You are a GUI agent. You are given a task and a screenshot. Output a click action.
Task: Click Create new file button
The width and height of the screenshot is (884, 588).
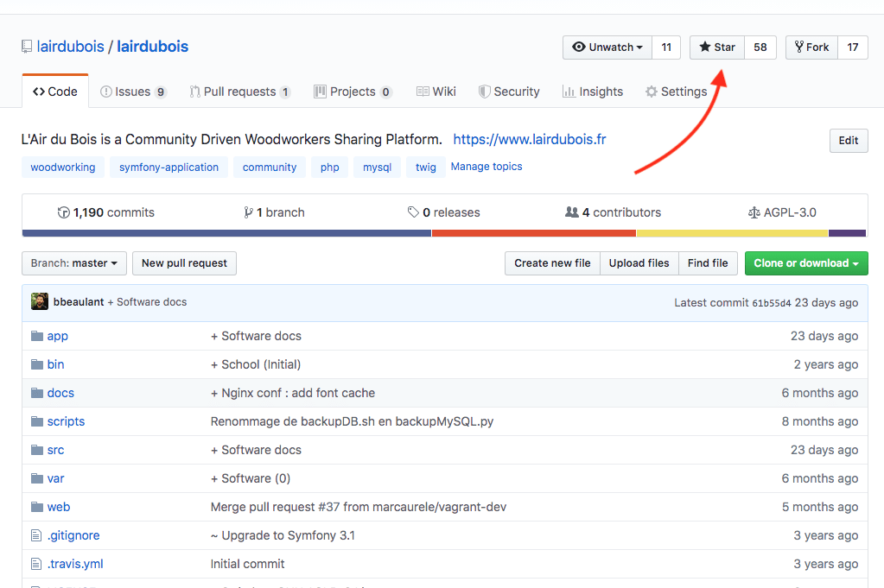[x=552, y=263]
